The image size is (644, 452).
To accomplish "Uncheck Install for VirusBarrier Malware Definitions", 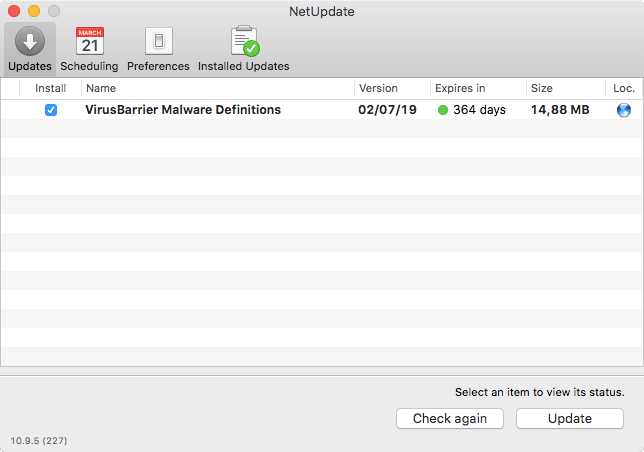I will coord(51,110).
